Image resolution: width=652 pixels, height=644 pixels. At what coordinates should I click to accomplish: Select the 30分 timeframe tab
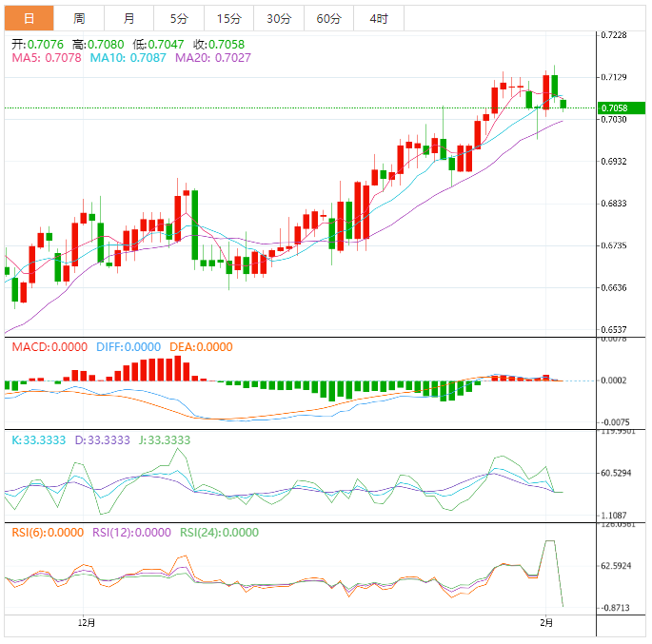[x=279, y=18]
